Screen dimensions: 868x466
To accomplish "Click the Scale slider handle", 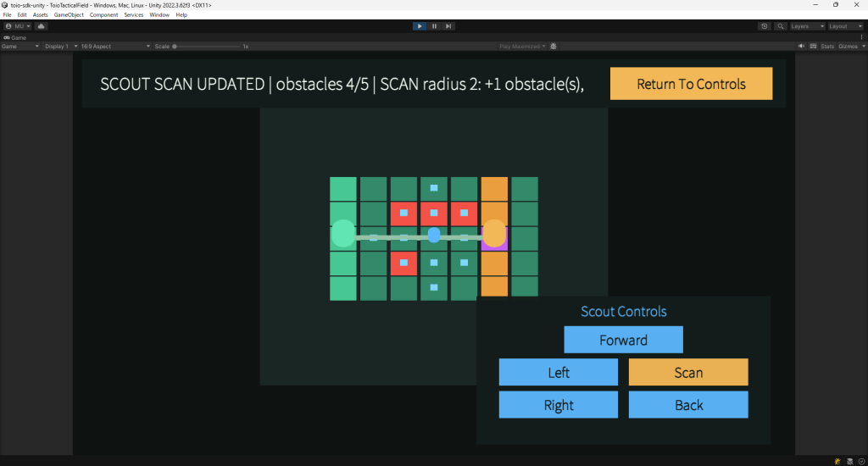I will coord(175,47).
